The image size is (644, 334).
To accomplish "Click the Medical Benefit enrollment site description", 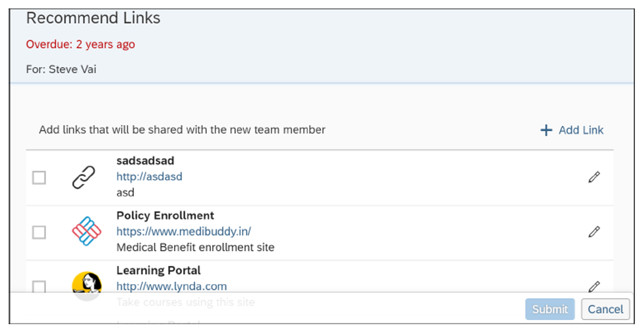I will click(x=195, y=247).
